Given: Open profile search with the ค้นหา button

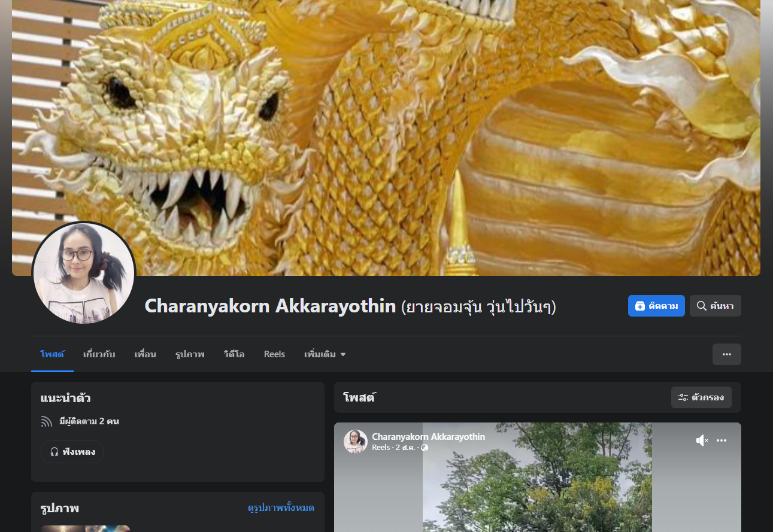Looking at the screenshot, I should click(716, 306).
